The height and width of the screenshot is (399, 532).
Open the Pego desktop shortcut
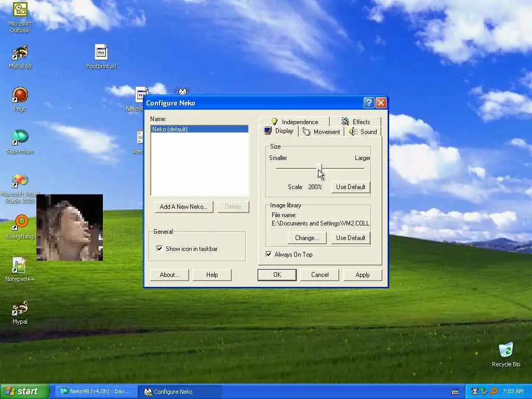pyautogui.click(x=20, y=99)
